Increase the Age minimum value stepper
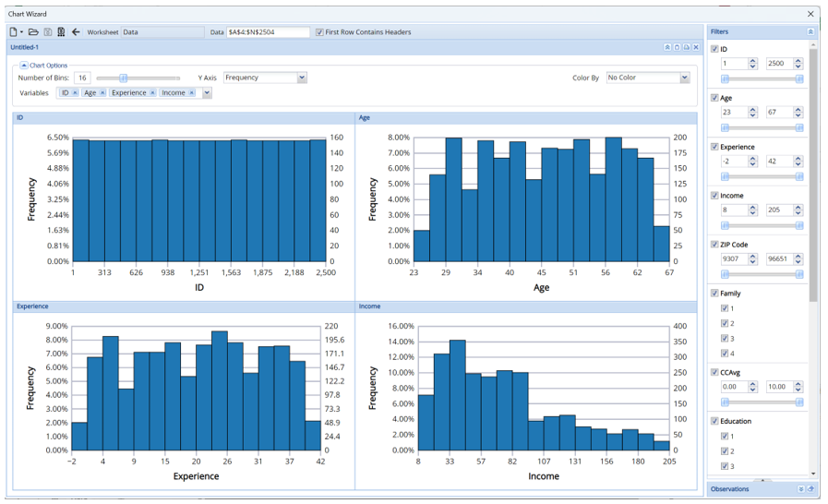828x504 pixels. [x=752, y=108]
